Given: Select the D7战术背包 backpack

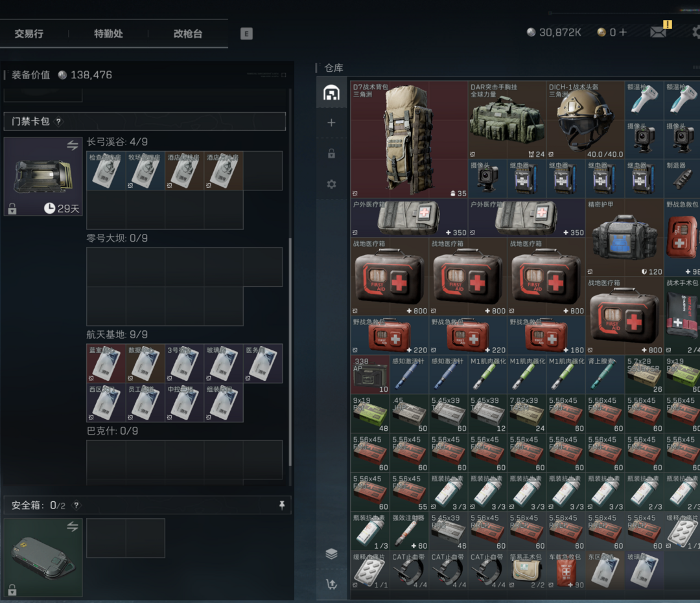Looking at the screenshot, I should [x=409, y=139].
